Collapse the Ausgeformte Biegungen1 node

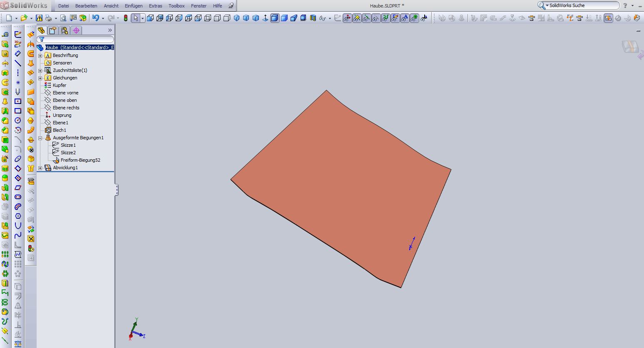(x=40, y=138)
